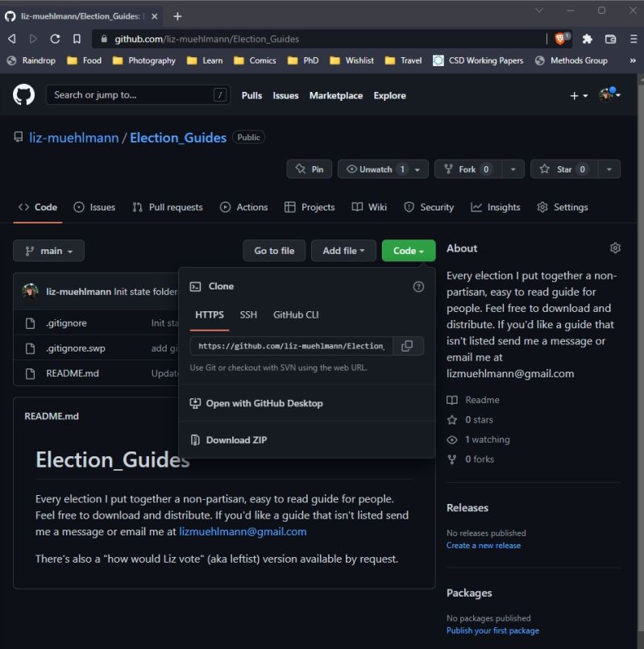
Task: Click the 0 forks fork icon
Action: pyautogui.click(x=452, y=460)
